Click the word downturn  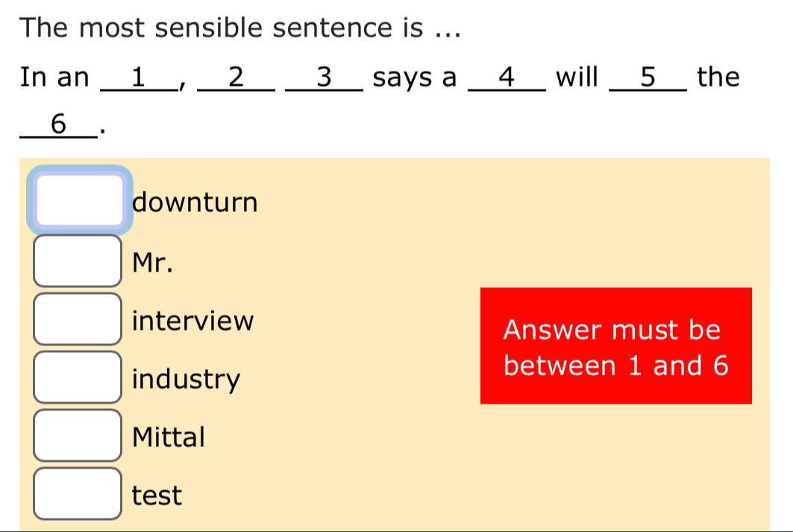(x=195, y=201)
